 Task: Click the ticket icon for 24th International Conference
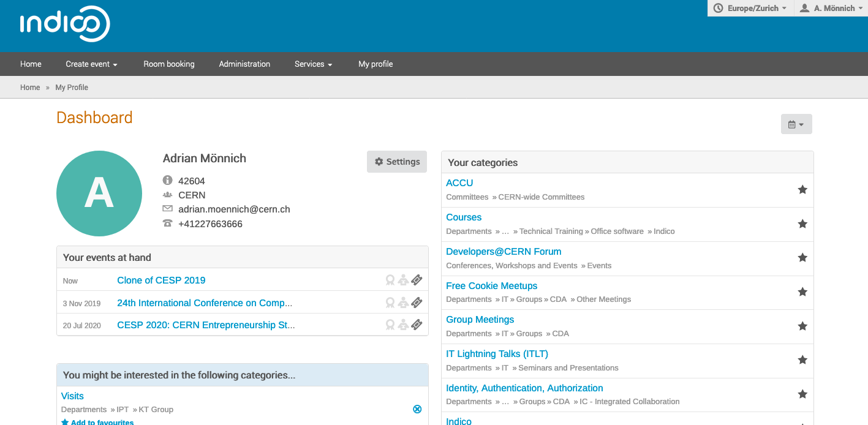tap(417, 303)
